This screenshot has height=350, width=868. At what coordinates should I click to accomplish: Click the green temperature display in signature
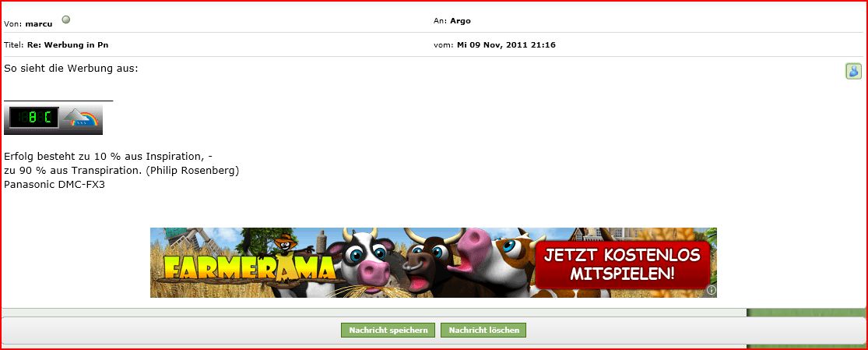33,119
